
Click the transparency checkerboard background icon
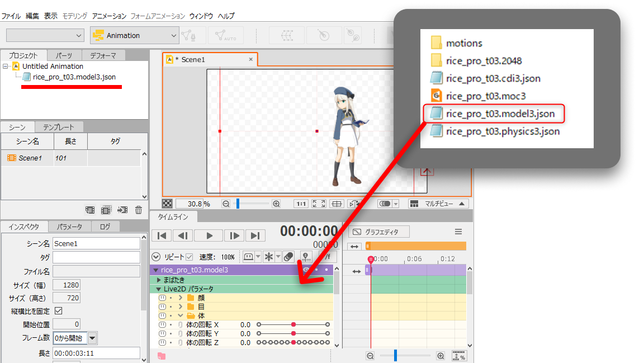(x=167, y=204)
